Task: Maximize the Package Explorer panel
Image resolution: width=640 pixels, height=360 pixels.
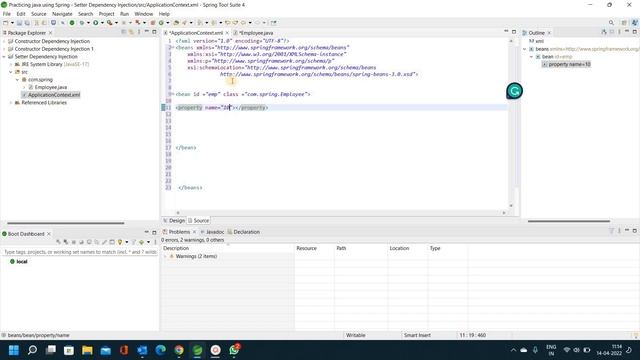Action: (154, 32)
